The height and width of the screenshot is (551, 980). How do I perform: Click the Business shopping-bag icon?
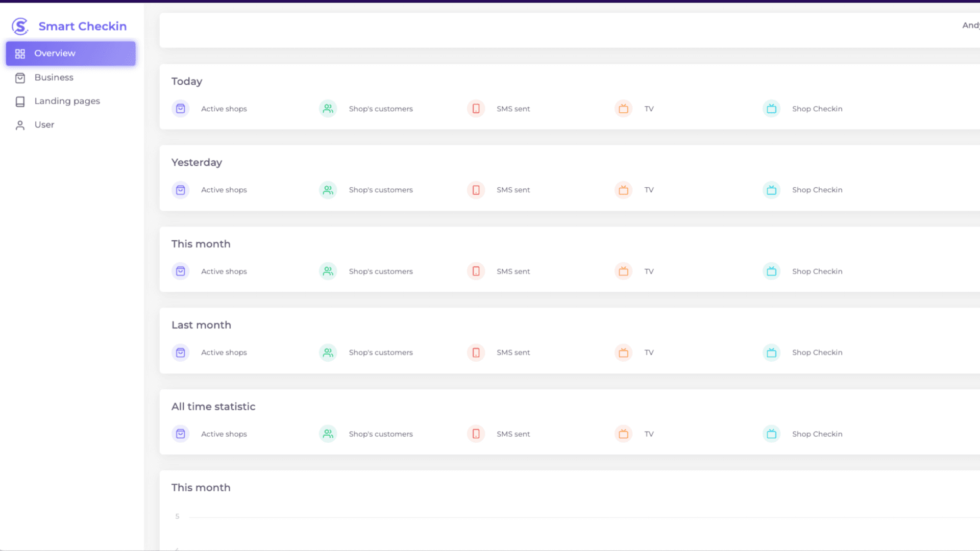click(20, 78)
